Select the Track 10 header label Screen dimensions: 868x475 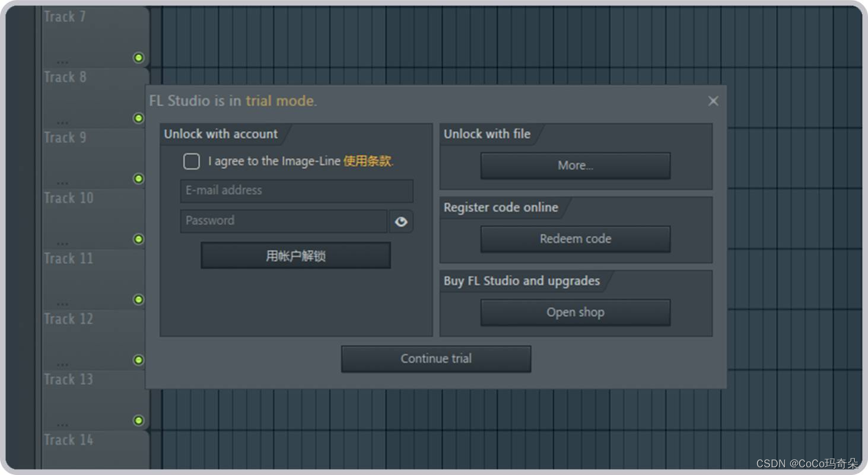click(69, 198)
